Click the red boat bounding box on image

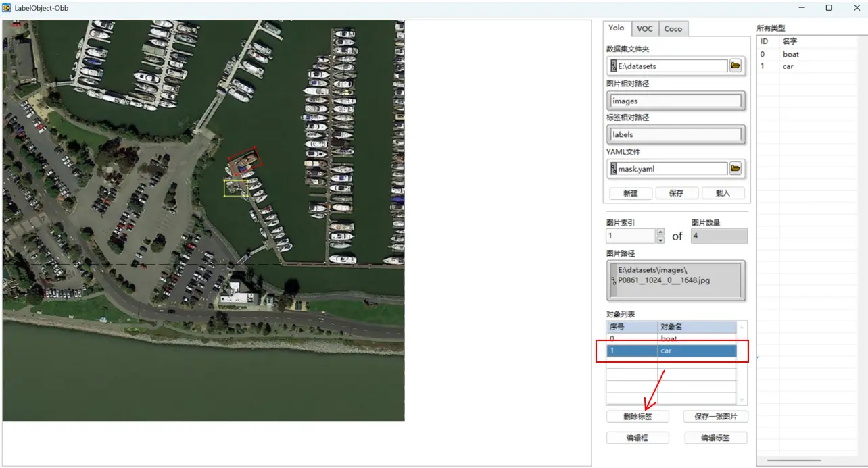point(245,159)
